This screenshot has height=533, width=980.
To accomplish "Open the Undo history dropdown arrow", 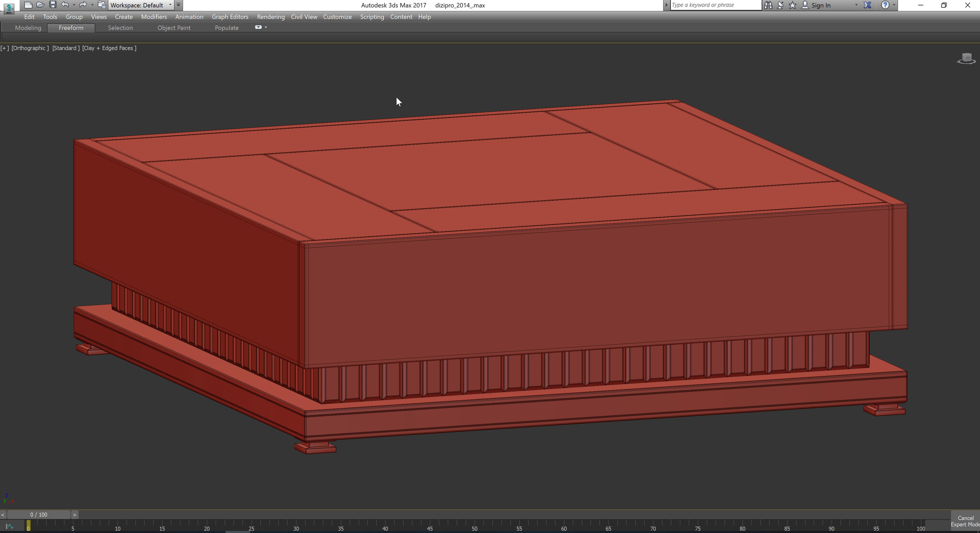I will pos(74,5).
